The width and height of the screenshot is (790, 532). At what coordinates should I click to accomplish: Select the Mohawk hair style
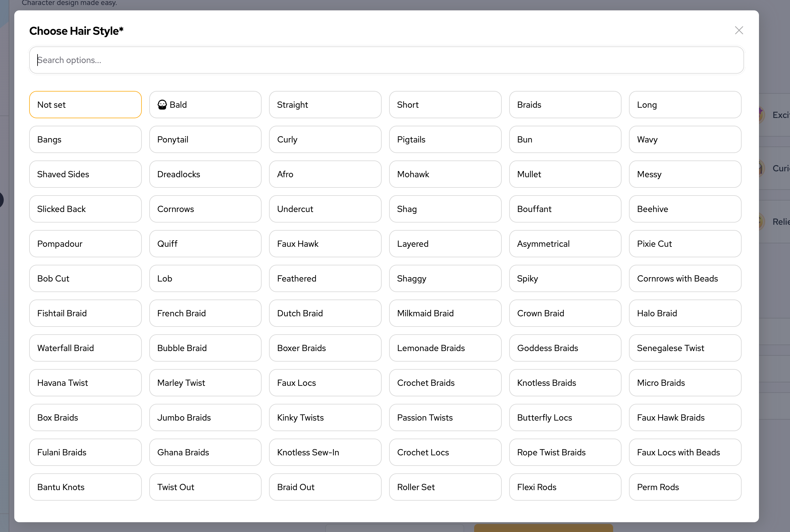445,174
